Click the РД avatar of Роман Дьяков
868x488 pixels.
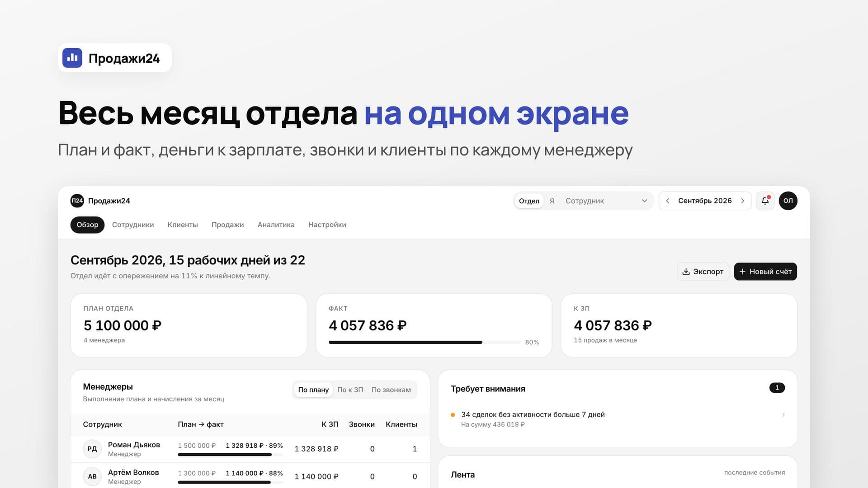coord(92,449)
